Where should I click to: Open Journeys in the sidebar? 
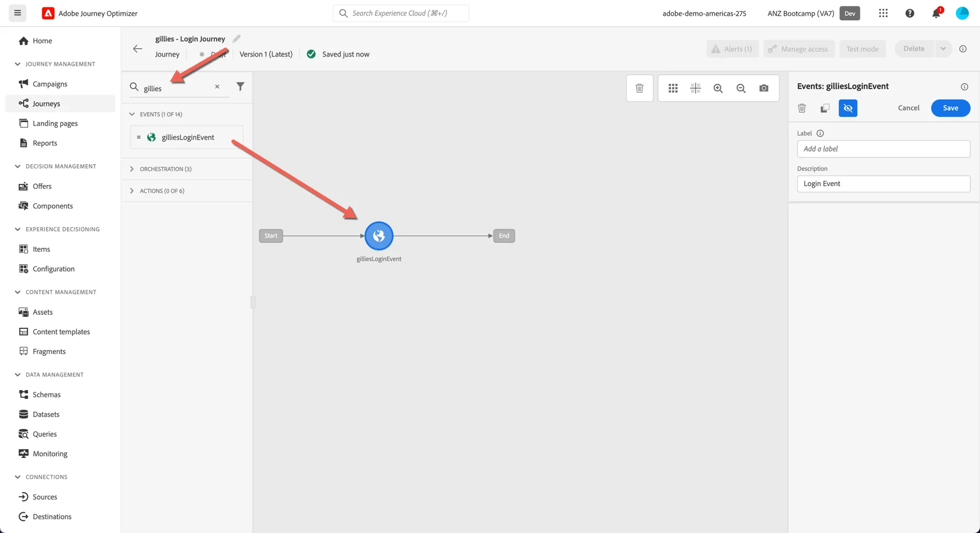click(60, 103)
